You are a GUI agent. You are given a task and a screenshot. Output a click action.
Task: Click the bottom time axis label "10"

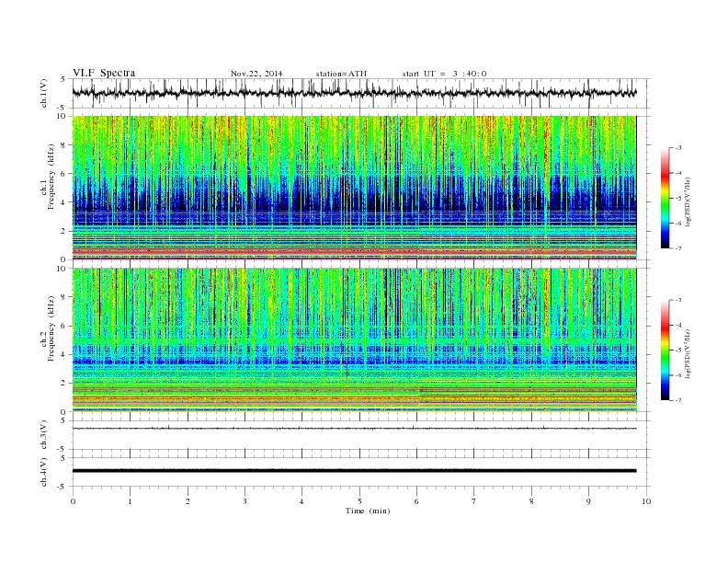coord(646,501)
